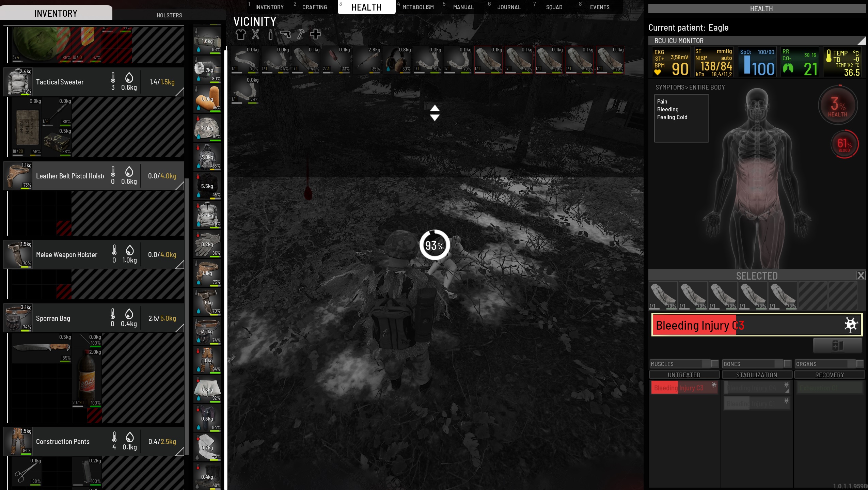Close the SELECTED items panel
The height and width of the screenshot is (490, 868).
click(x=861, y=275)
